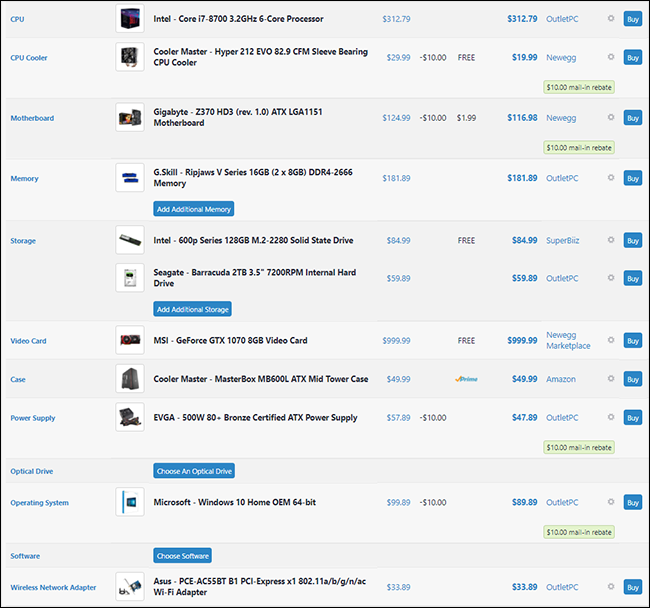
Task: Click the $999.99 Video Card total price
Action: click(522, 340)
